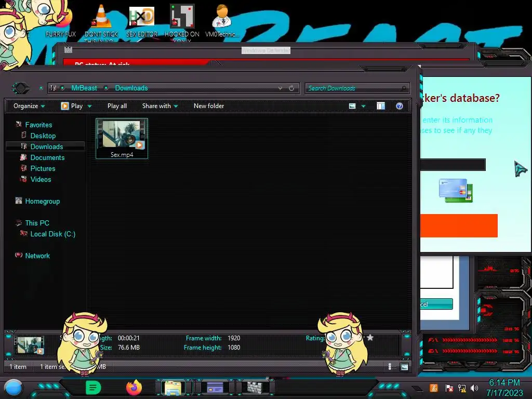
Task: Click the clock showing 6:14 PM
Action: [504, 383]
